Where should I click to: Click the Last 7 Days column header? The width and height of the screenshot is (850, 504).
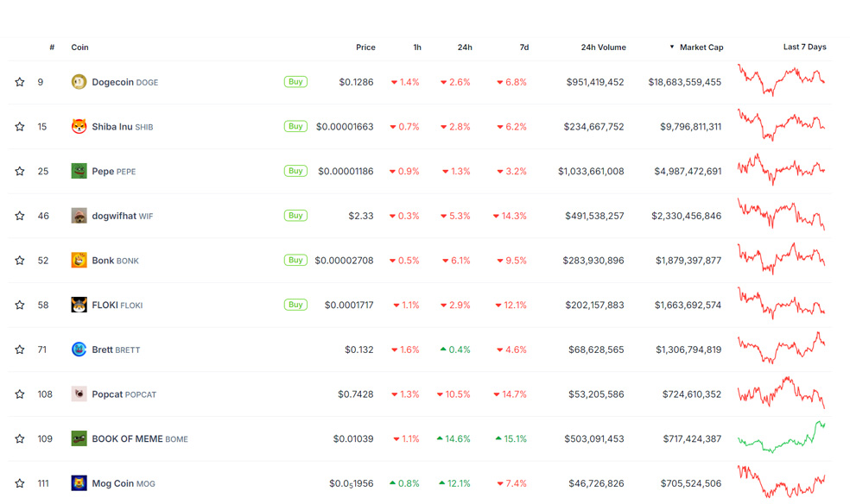tap(804, 47)
